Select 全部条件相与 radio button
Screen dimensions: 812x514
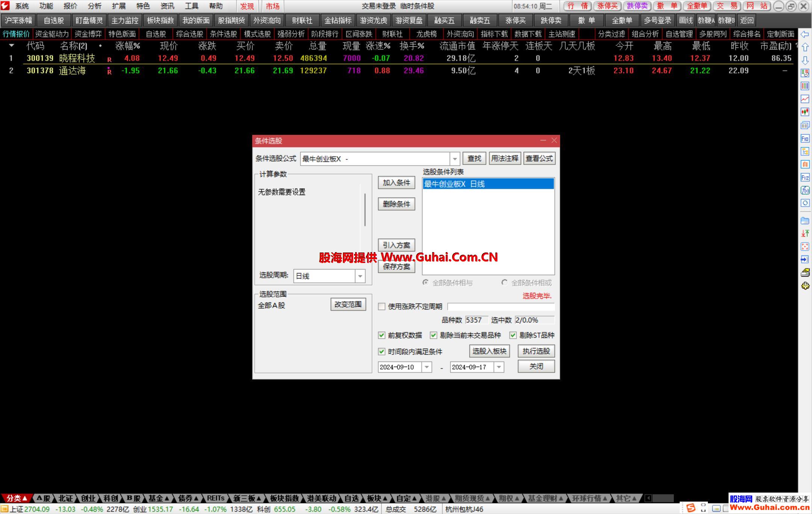(426, 283)
